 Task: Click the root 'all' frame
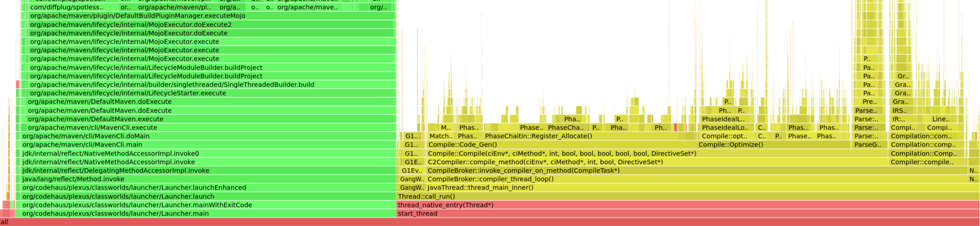coord(490,222)
